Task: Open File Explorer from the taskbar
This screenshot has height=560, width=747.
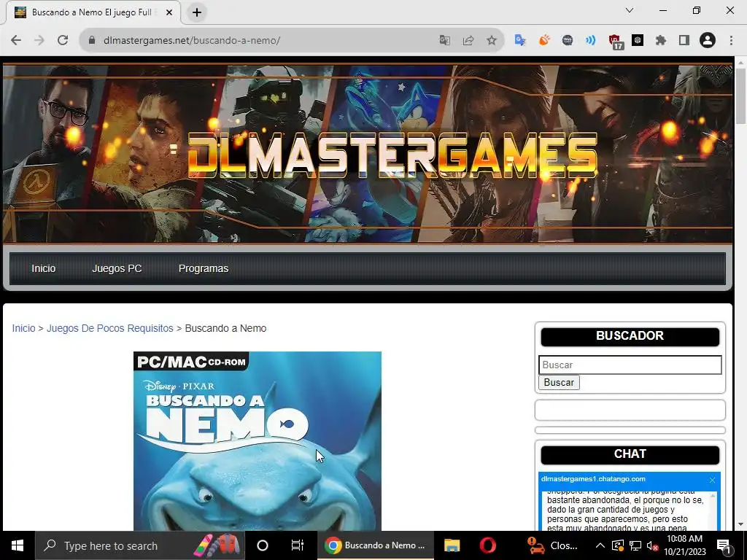Action: (x=452, y=545)
